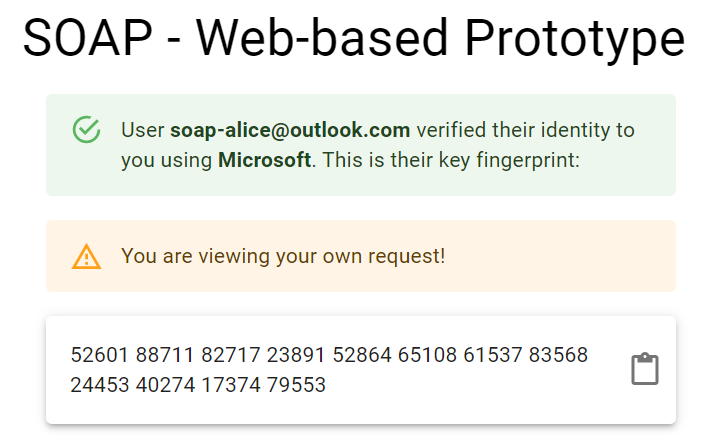Select the soap-alice@outlook.com email address

[290, 130]
